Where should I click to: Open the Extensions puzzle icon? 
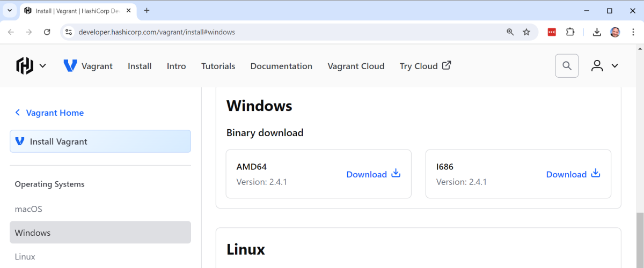(x=570, y=32)
